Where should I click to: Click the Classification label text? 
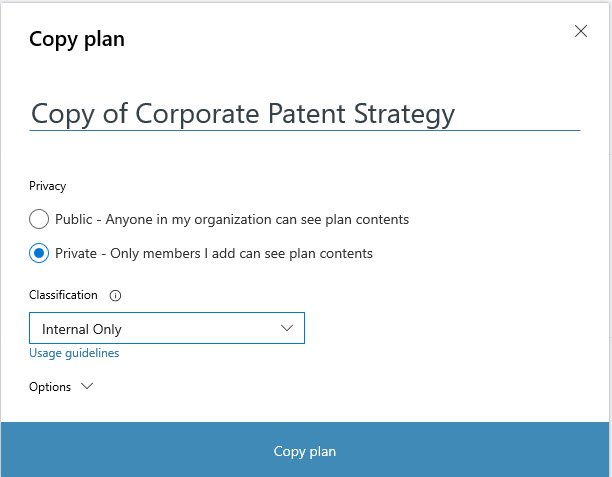[63, 295]
